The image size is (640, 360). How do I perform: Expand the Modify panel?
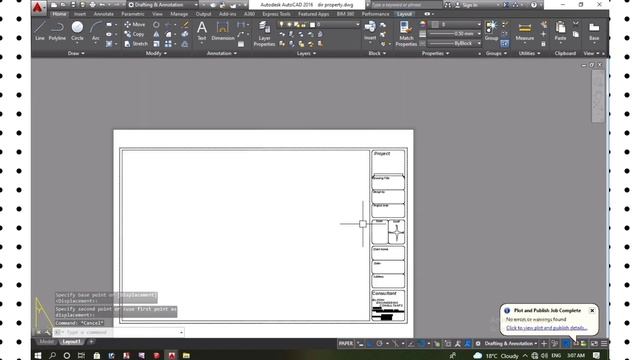click(156, 53)
